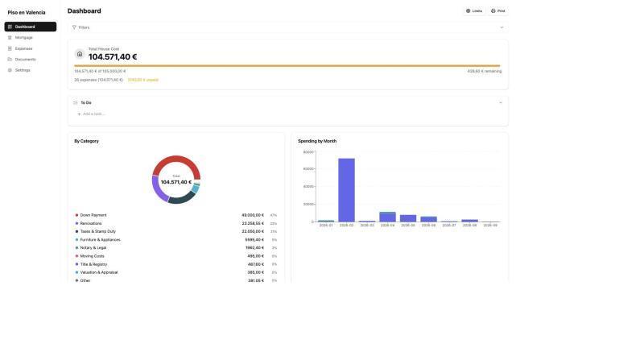644x352 pixels.
Task: Click the Settings gear icon in sidebar
Action: click(x=10, y=70)
